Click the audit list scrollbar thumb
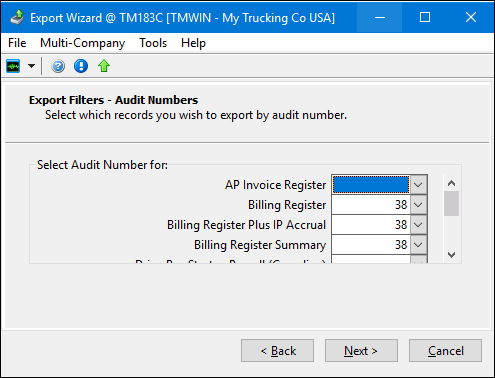Image resolution: width=495 pixels, height=378 pixels. click(x=451, y=203)
